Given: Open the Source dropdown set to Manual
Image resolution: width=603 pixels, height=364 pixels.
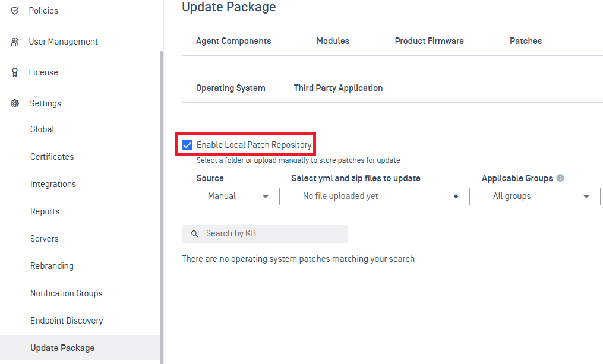Looking at the screenshot, I should [238, 196].
